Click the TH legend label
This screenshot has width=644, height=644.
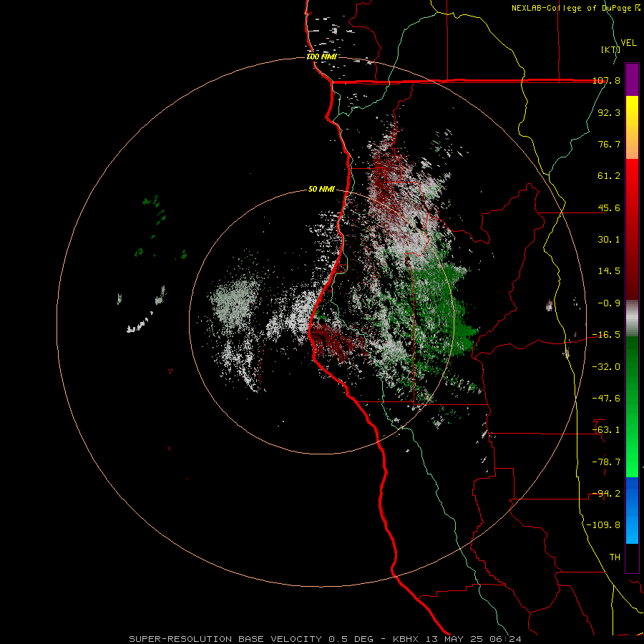pos(615,557)
